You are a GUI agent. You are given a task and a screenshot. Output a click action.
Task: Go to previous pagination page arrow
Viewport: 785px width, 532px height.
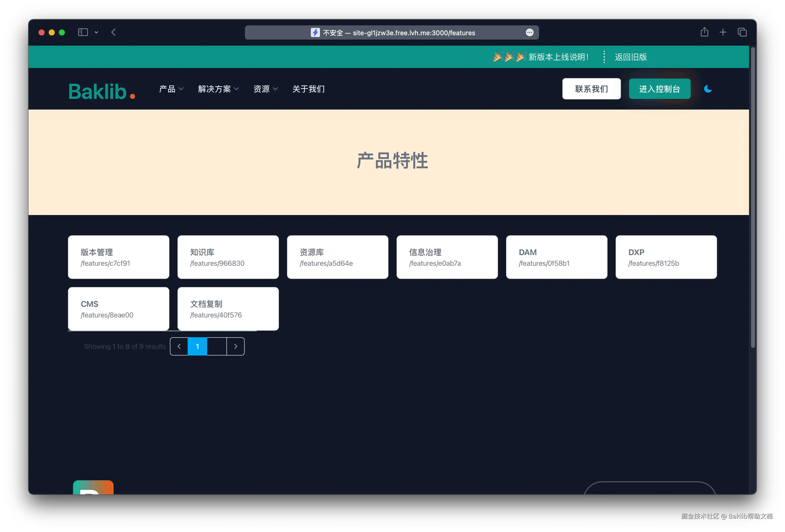click(x=179, y=346)
